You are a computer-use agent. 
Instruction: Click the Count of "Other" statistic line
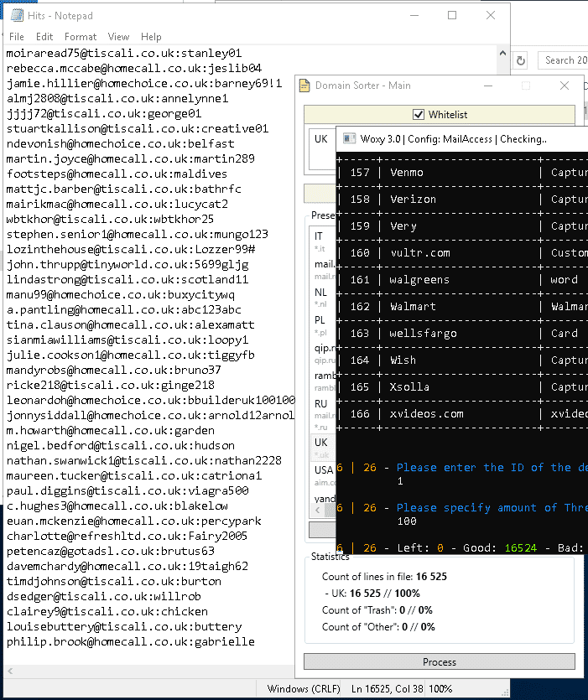[378, 627]
